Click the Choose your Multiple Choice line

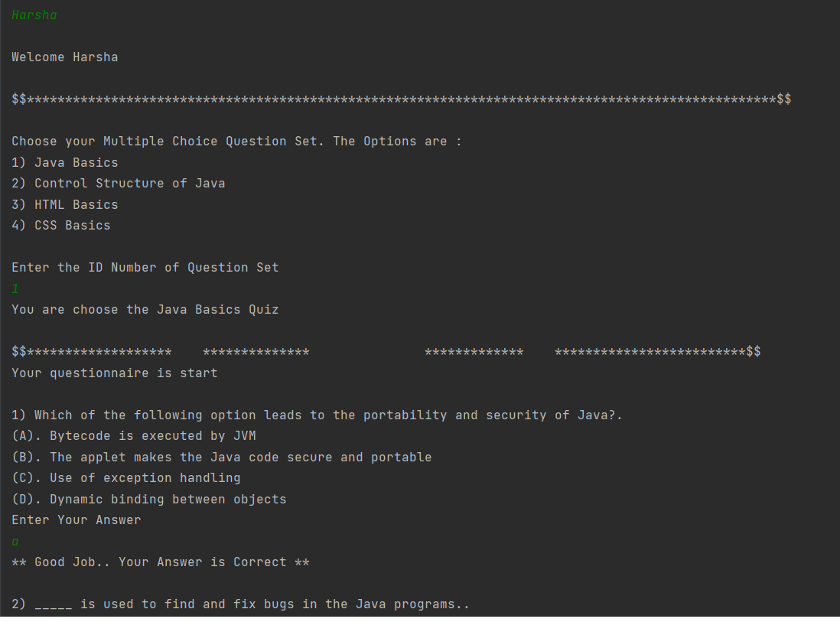(x=236, y=142)
